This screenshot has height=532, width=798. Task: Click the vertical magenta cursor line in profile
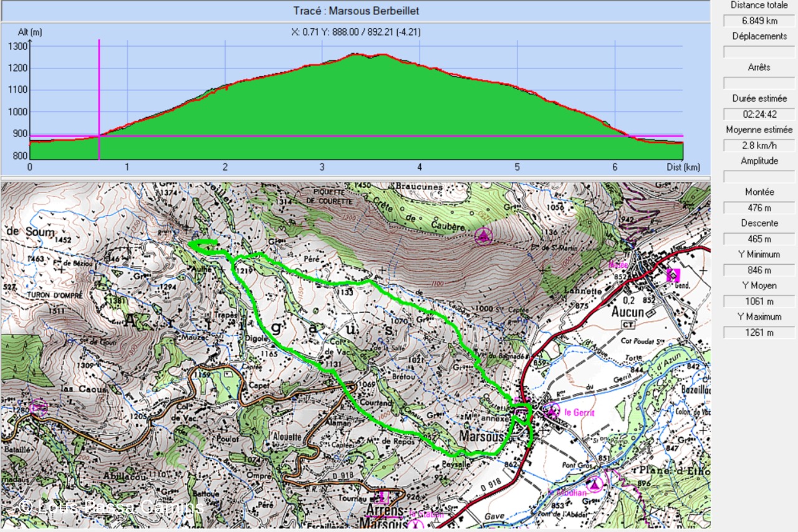(x=99, y=87)
